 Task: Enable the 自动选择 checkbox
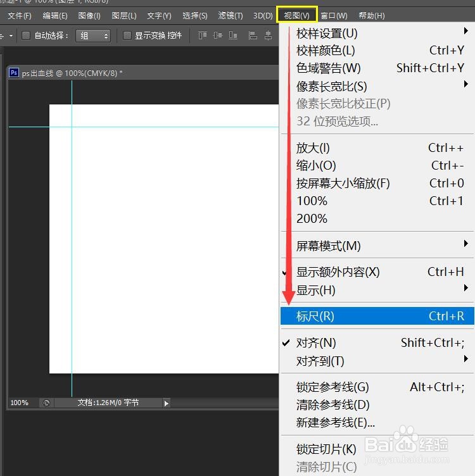click(26, 35)
